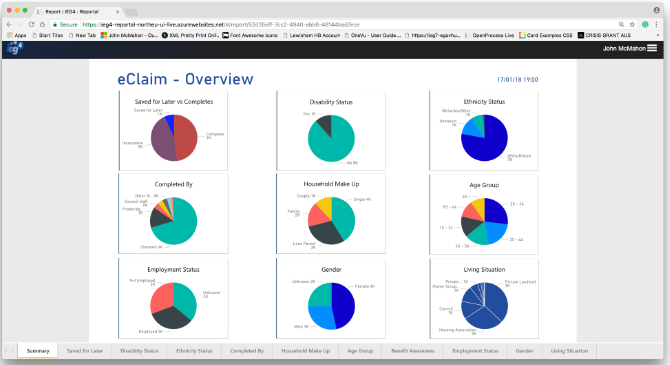
Task: Open the Chrome three-dot menu
Action: [657, 24]
